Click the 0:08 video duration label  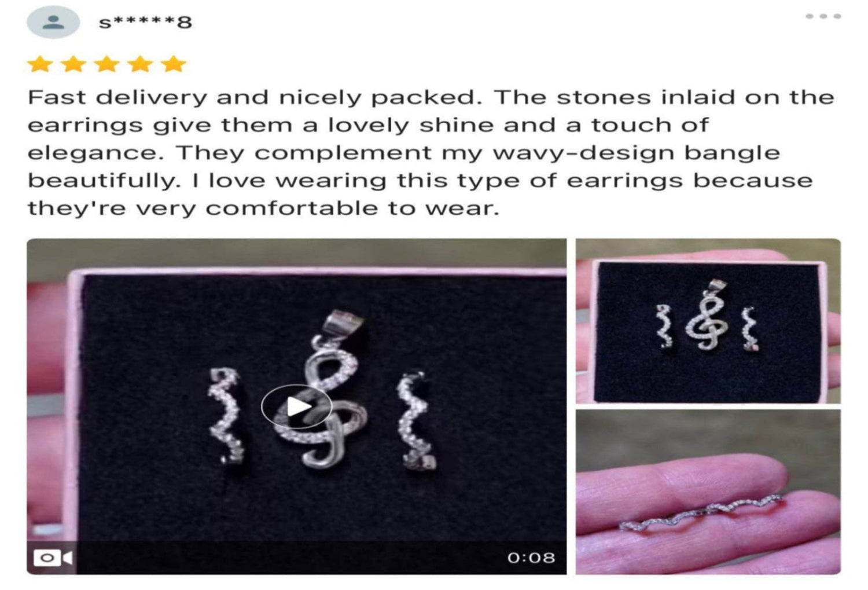[531, 558]
